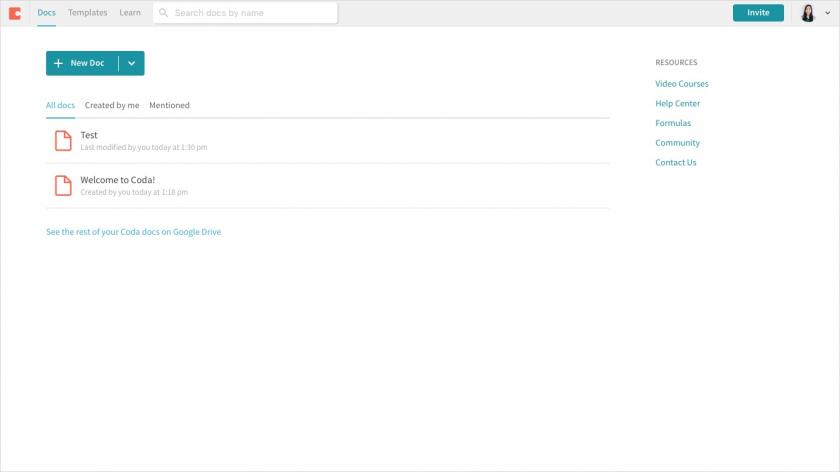Filter by Created by me

point(112,105)
